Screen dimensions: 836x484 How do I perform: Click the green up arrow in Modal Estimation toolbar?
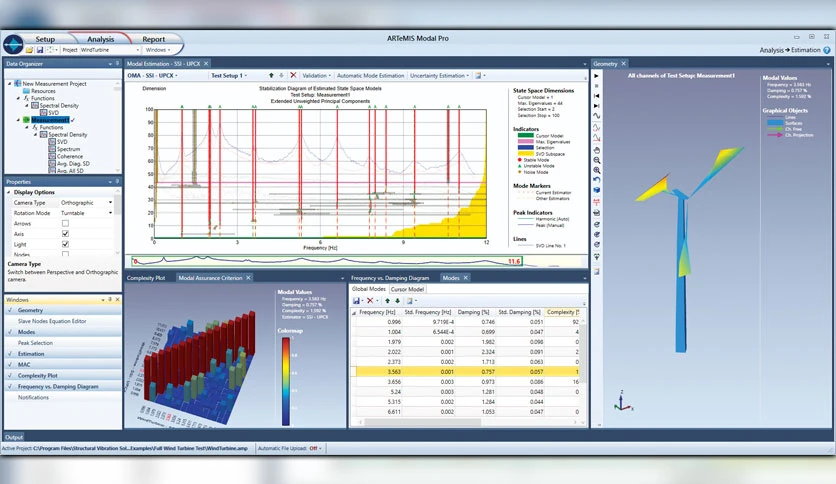pos(271,75)
